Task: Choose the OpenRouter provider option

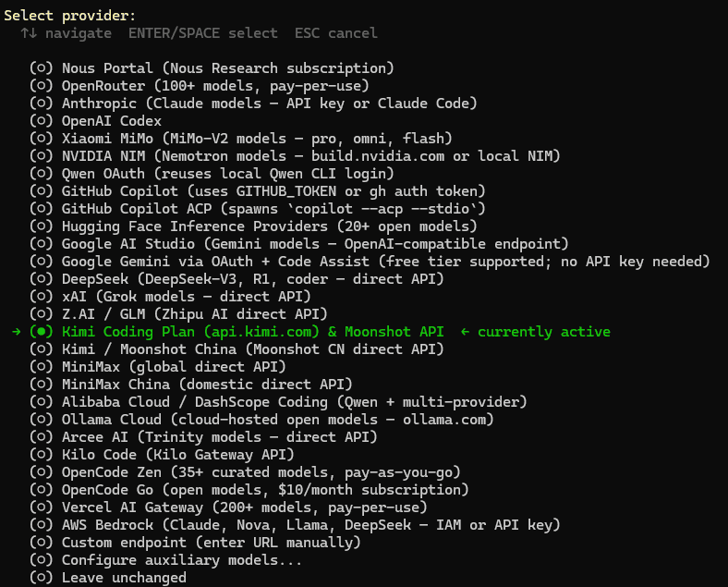Action: coord(42,86)
